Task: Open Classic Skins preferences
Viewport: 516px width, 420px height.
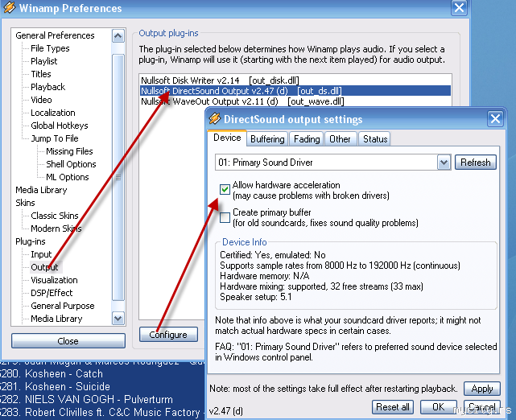Action: pyautogui.click(x=55, y=216)
